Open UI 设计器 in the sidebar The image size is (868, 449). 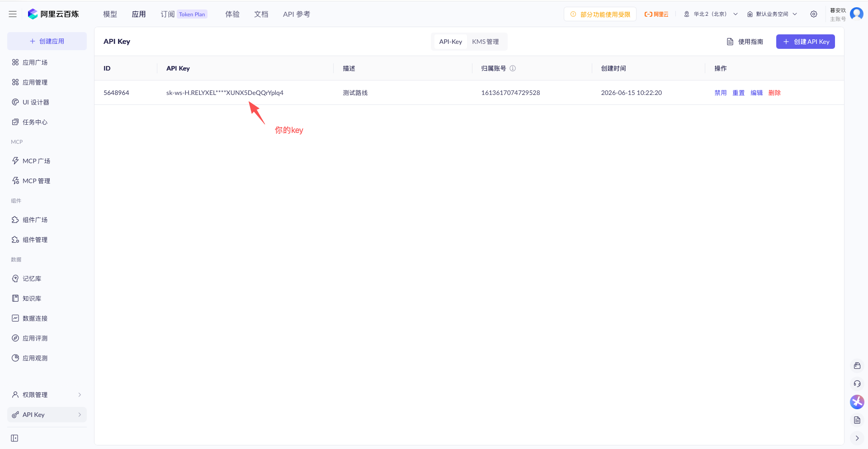[47, 102]
